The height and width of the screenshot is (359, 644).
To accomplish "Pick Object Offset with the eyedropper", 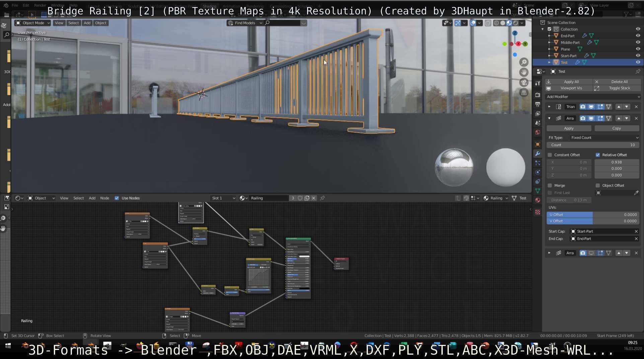I will coord(636,193).
